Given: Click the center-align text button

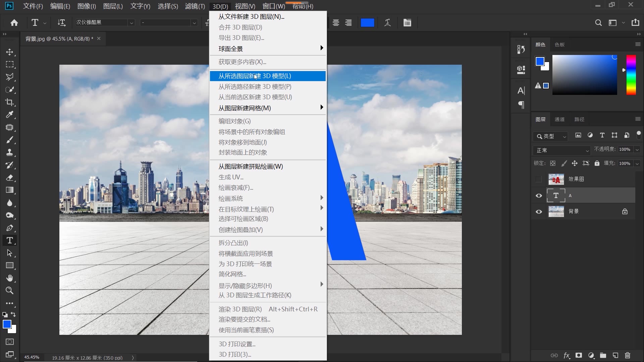Looking at the screenshot, I should [336, 22].
